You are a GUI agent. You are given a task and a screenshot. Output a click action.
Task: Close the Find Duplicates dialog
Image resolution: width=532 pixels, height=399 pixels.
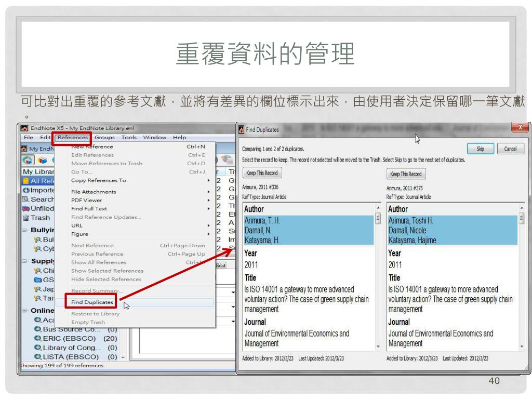pyautogui.click(x=520, y=127)
